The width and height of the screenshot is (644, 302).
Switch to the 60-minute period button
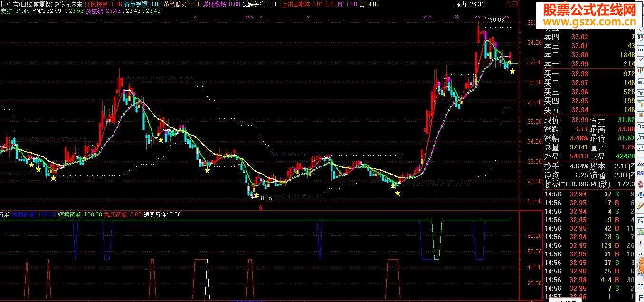point(640,287)
